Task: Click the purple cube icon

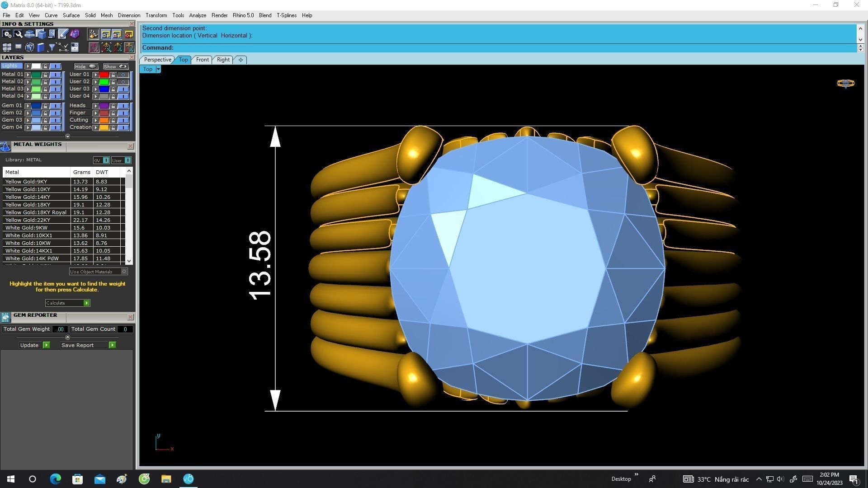Action: pyautogui.click(x=75, y=34)
